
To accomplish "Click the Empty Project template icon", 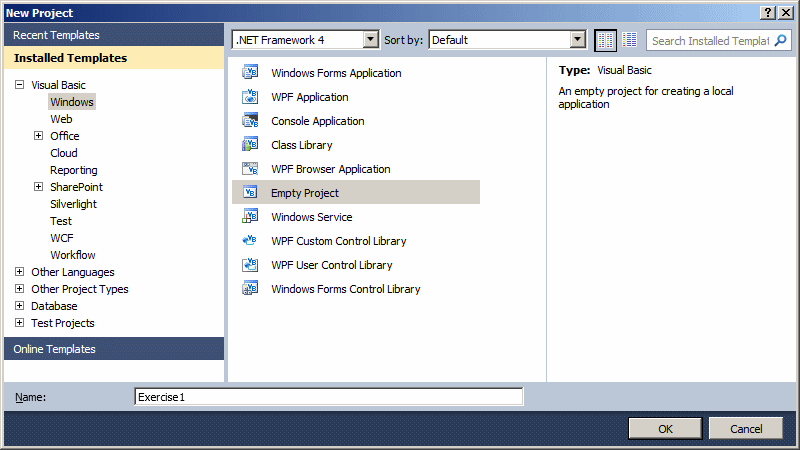I will [x=250, y=192].
